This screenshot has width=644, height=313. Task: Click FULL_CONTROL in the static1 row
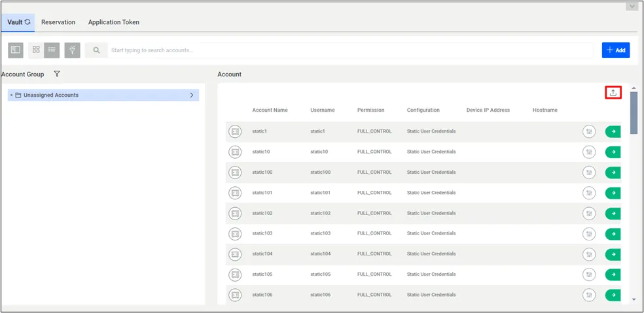click(x=374, y=131)
